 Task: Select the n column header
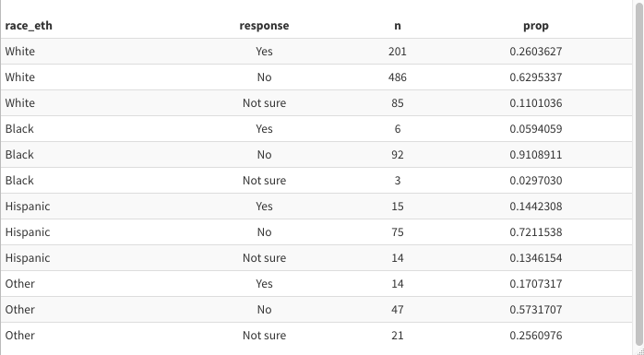397,26
